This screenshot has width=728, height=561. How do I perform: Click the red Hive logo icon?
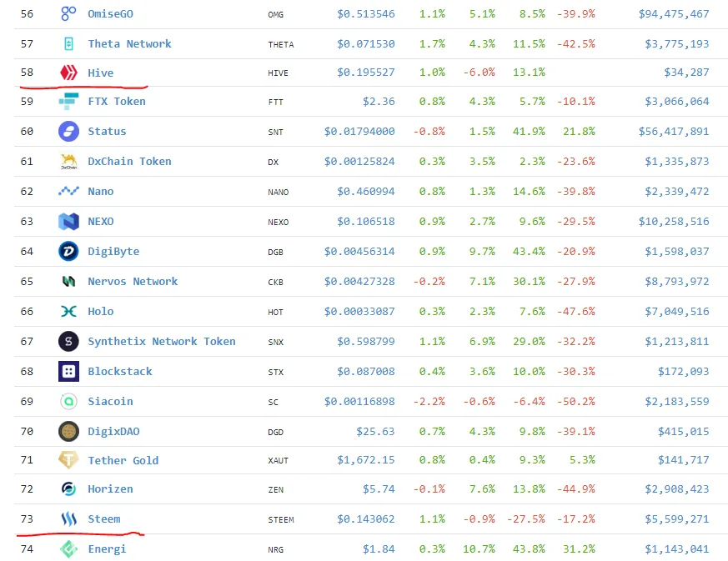point(68,73)
